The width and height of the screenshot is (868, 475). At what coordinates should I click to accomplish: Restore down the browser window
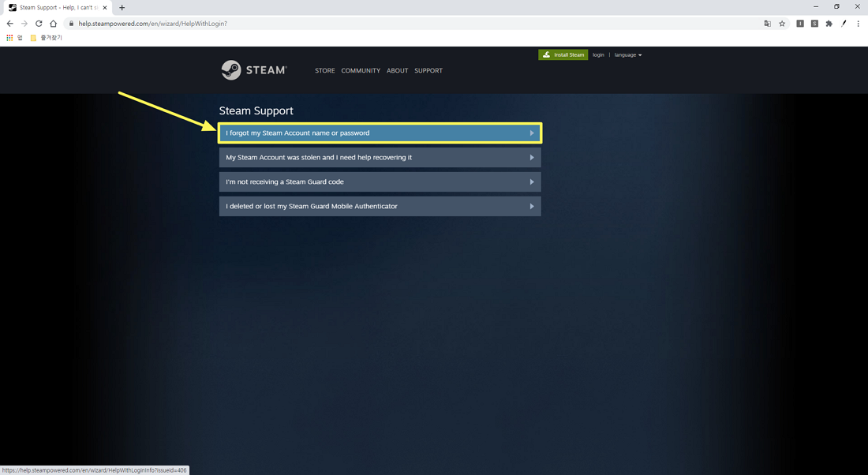pos(836,6)
